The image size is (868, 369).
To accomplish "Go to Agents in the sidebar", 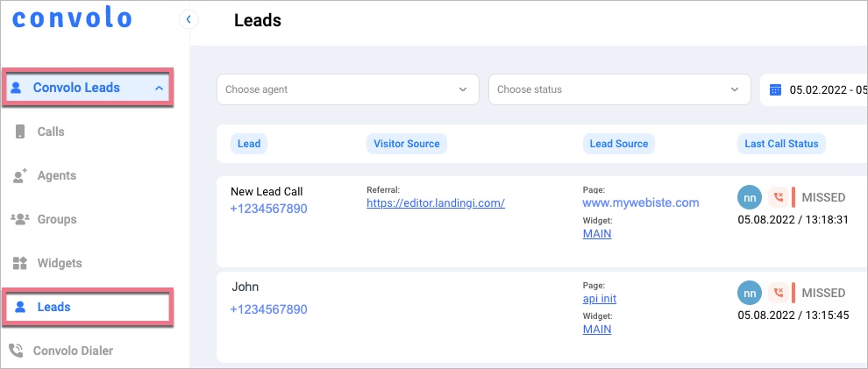I will coord(56,175).
